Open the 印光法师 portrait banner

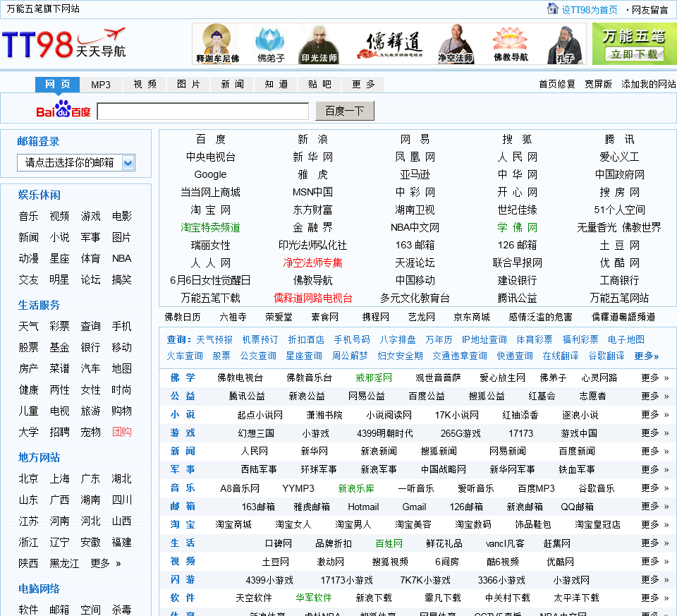(319, 44)
